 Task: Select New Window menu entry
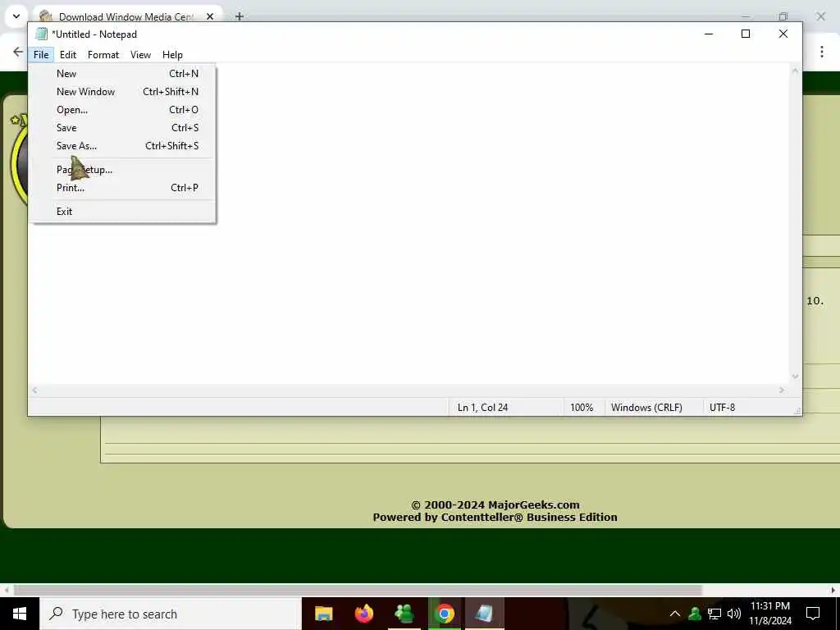124,92
